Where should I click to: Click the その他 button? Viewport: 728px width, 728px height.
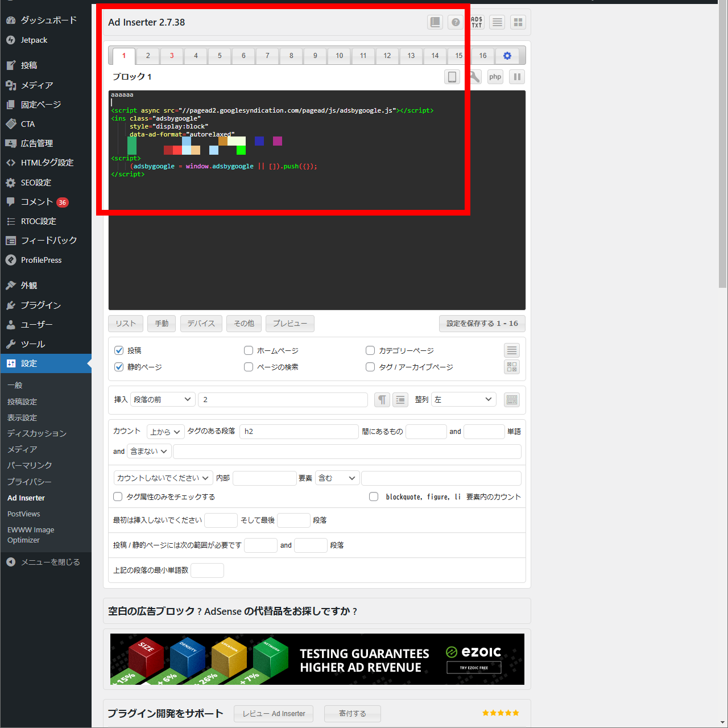click(x=244, y=324)
